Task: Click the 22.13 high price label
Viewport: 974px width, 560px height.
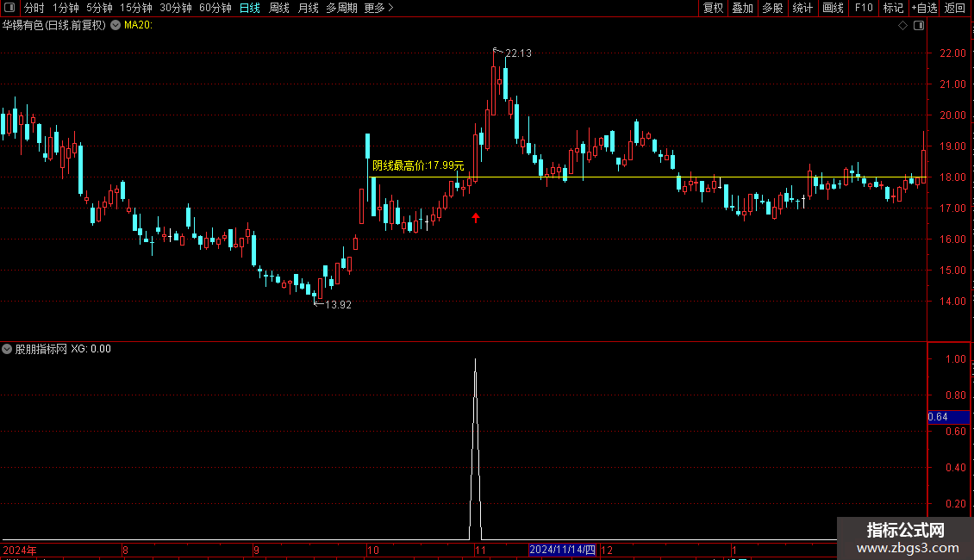Action: [519, 53]
